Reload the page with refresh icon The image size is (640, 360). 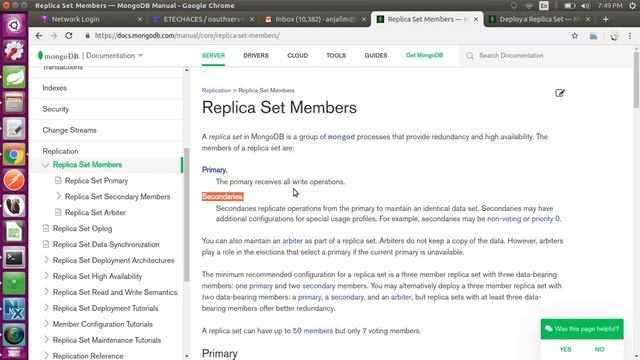click(x=69, y=36)
